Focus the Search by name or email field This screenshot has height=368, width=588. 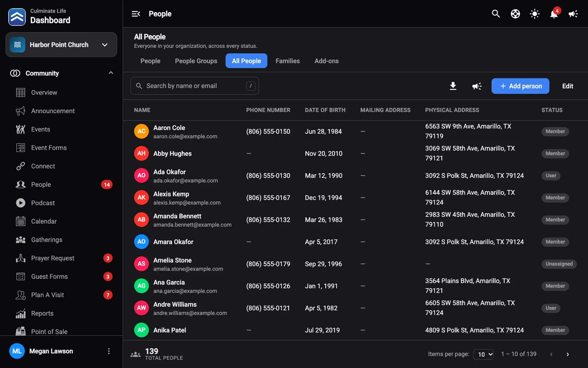pyautogui.click(x=195, y=86)
